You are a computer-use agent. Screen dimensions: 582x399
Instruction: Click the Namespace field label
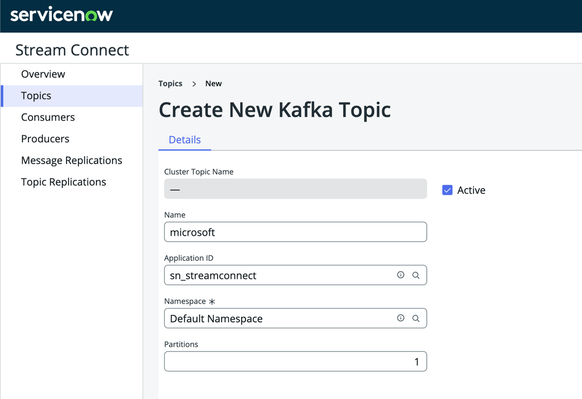pos(185,301)
